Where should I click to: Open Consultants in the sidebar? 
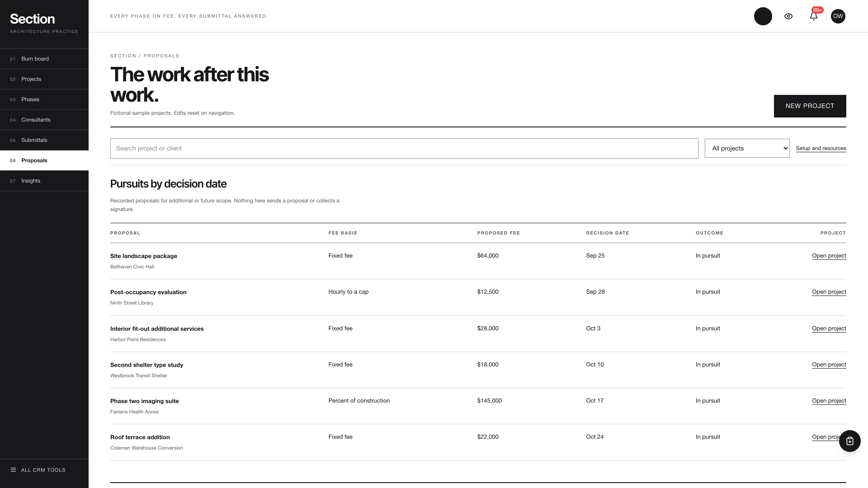click(44, 120)
